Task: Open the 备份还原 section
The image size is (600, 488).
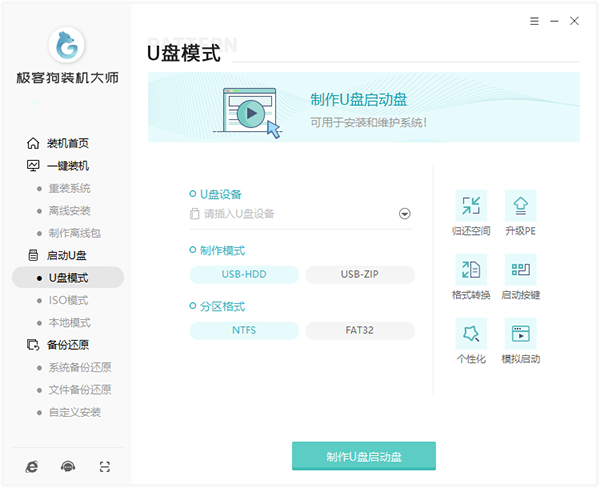Action: pyautogui.click(x=58, y=345)
